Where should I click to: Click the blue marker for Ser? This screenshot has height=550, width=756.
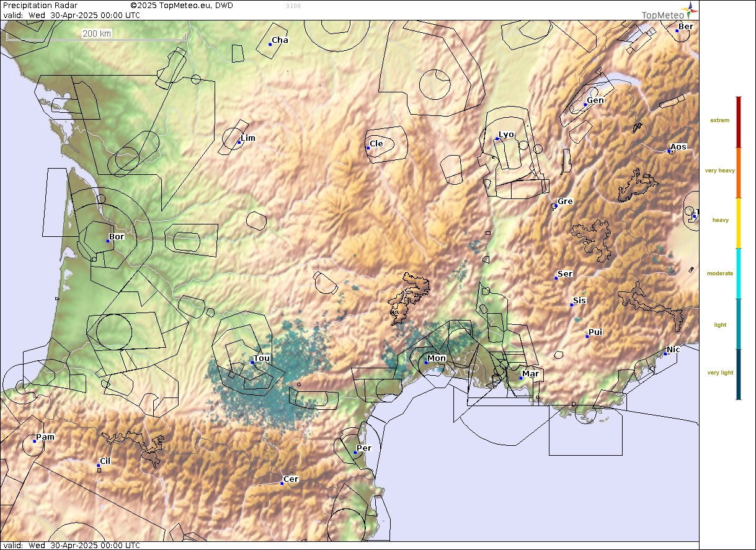coord(556,278)
